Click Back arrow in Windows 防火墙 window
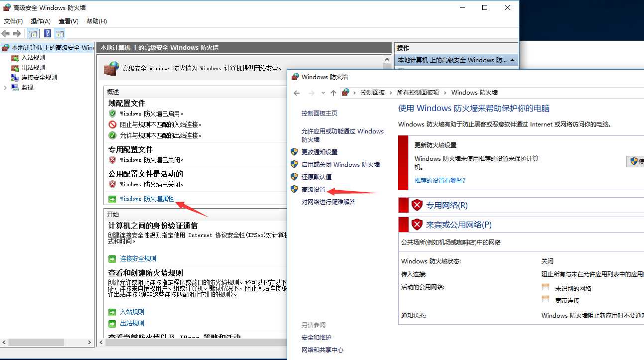Screen dimensions: 644x360 click(297, 93)
